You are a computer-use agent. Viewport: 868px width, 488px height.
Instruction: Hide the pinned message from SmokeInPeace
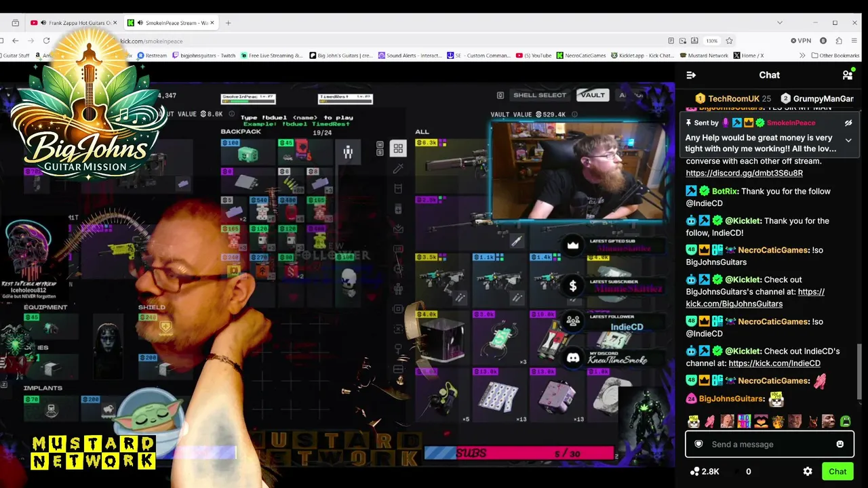point(848,123)
